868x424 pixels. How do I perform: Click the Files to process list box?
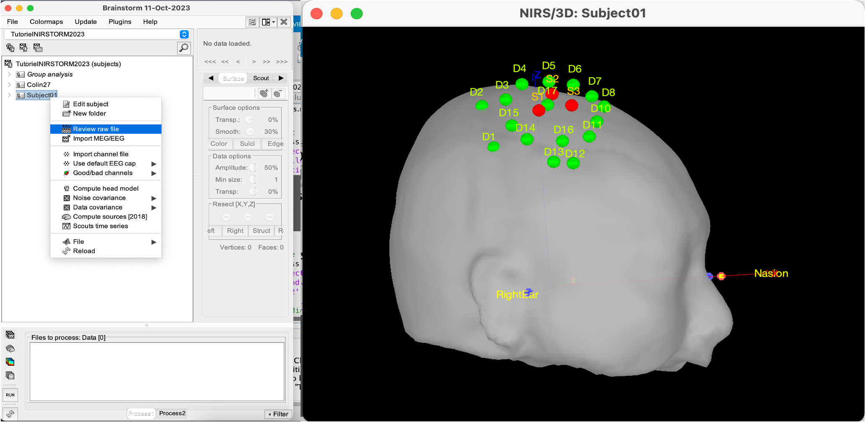157,372
